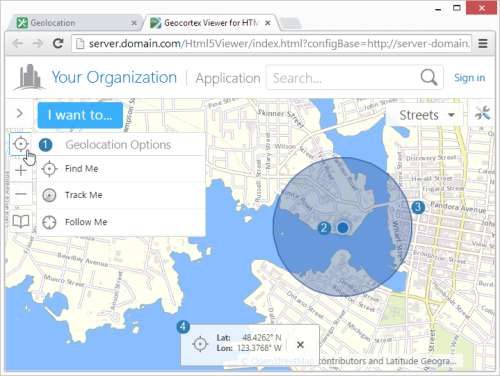Click the crosshair icon in coordinates box
The image size is (500, 376).
click(200, 344)
